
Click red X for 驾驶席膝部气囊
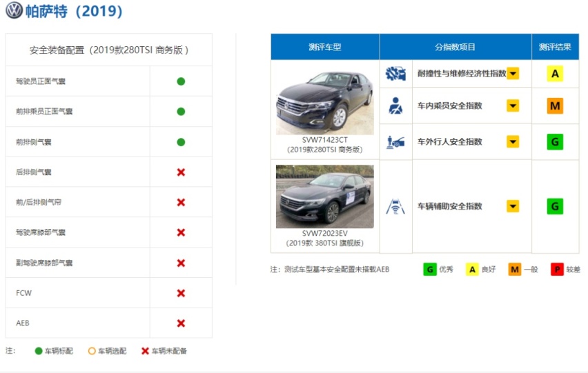click(181, 232)
